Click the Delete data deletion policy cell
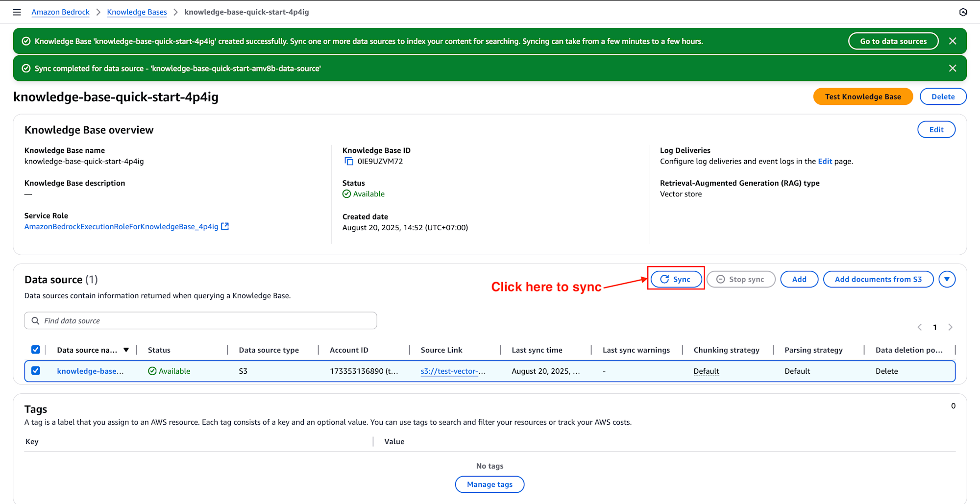 coord(886,371)
